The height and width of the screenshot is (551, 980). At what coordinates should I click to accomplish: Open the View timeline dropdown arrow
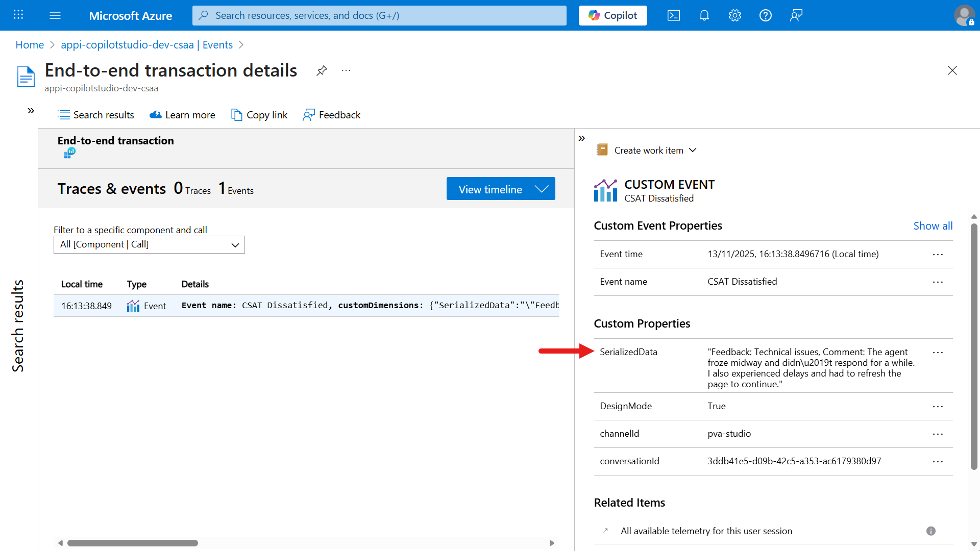click(542, 189)
